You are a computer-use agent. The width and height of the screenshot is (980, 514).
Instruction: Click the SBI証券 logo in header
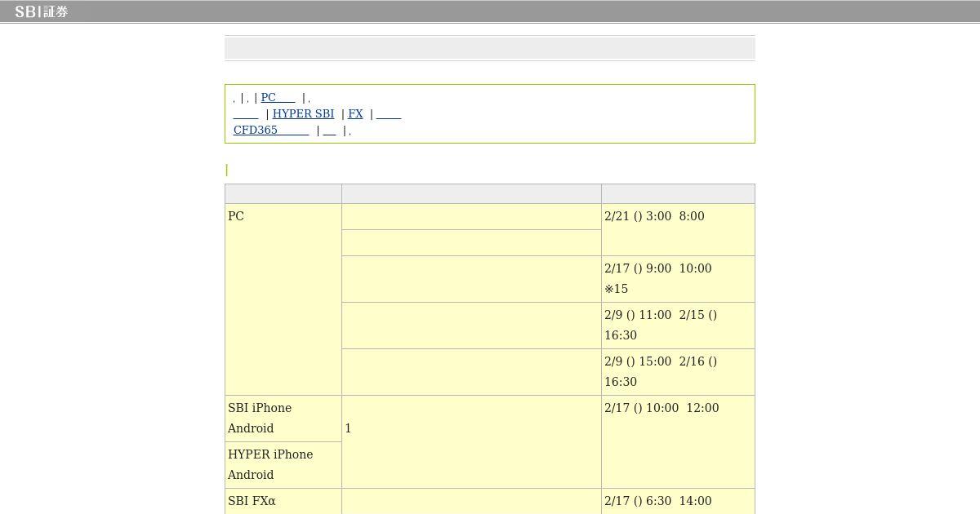pos(42,11)
